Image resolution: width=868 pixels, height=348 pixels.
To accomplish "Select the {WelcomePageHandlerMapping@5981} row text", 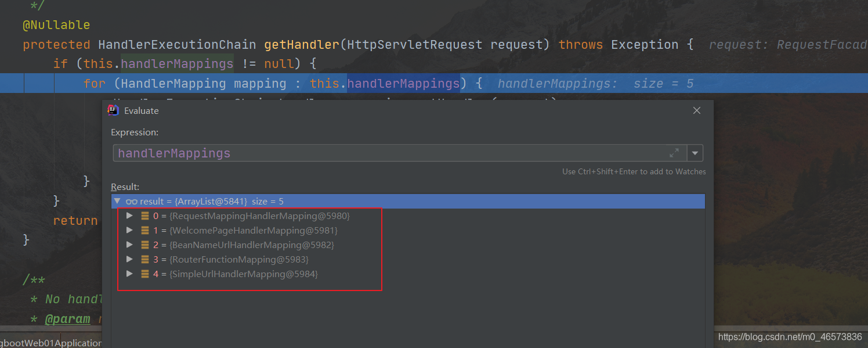I will click(x=253, y=231).
